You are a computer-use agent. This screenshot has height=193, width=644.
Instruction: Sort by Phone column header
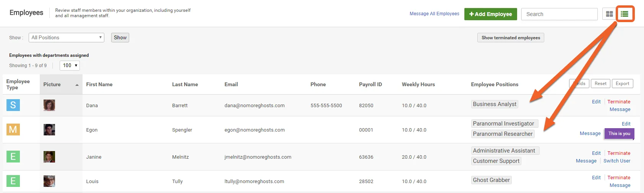318,84
